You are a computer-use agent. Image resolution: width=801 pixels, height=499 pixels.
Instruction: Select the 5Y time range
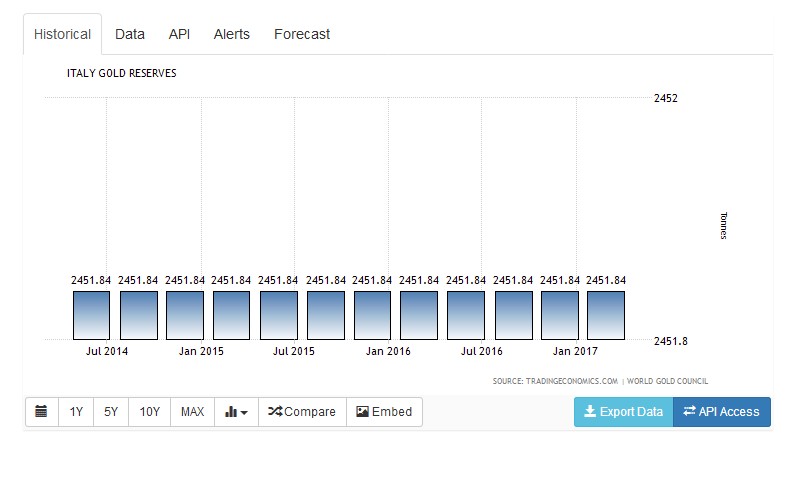111,412
